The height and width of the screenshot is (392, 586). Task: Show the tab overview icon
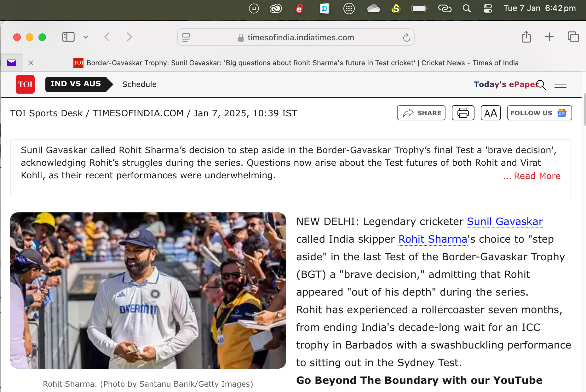pos(573,37)
